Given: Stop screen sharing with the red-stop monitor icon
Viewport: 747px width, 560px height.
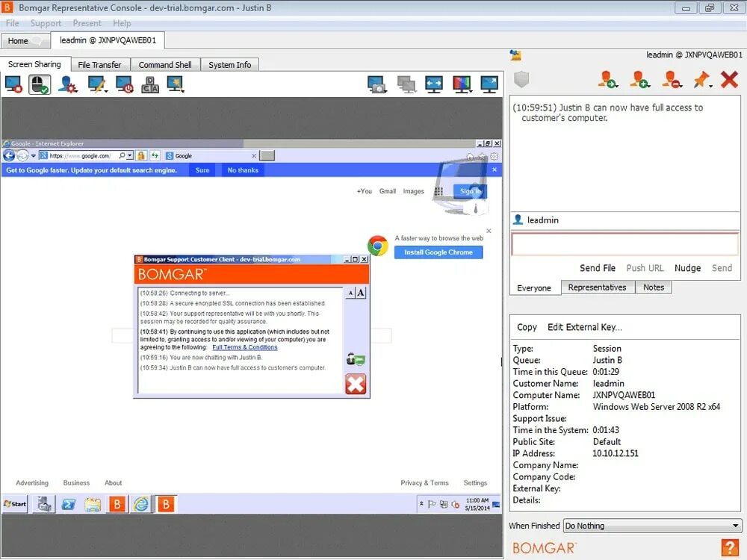Looking at the screenshot, I should point(13,84).
